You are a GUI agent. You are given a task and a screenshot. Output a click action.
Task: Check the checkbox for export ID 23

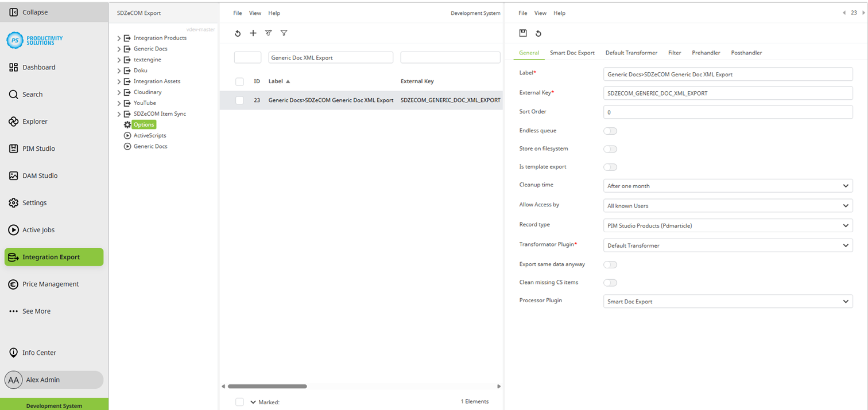(x=239, y=100)
